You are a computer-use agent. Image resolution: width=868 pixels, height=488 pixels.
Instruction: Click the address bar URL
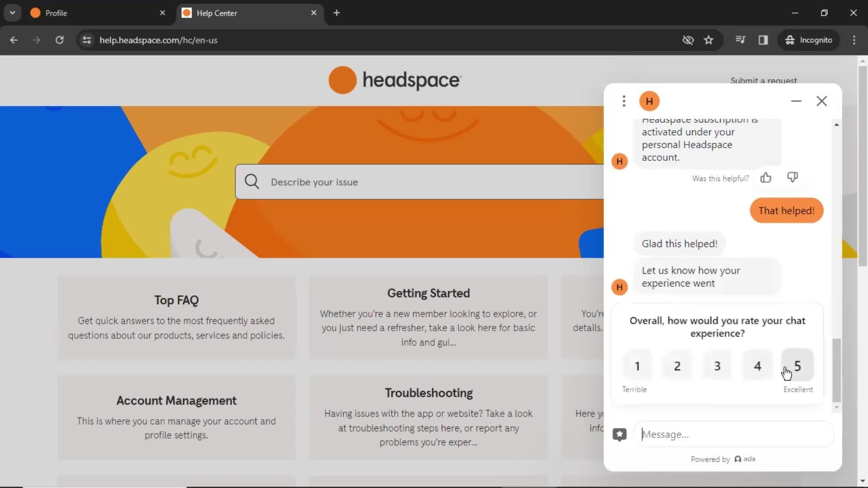click(x=158, y=40)
